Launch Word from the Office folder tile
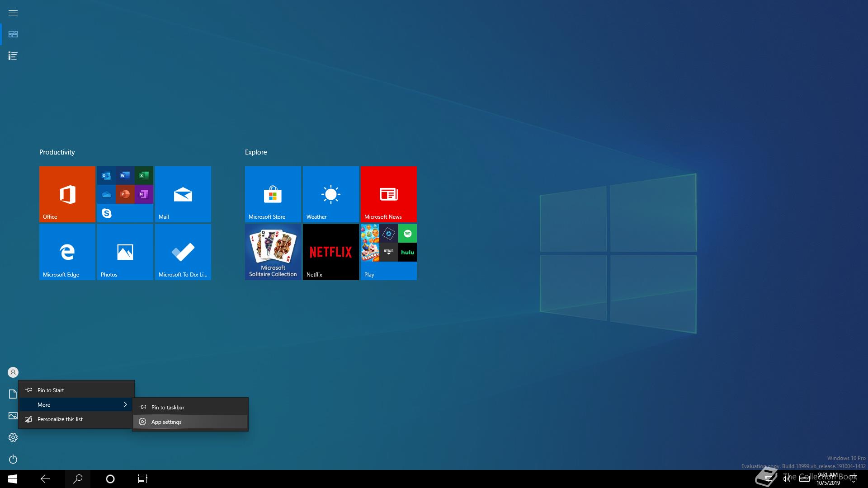Image resolution: width=868 pixels, height=488 pixels. (125, 175)
